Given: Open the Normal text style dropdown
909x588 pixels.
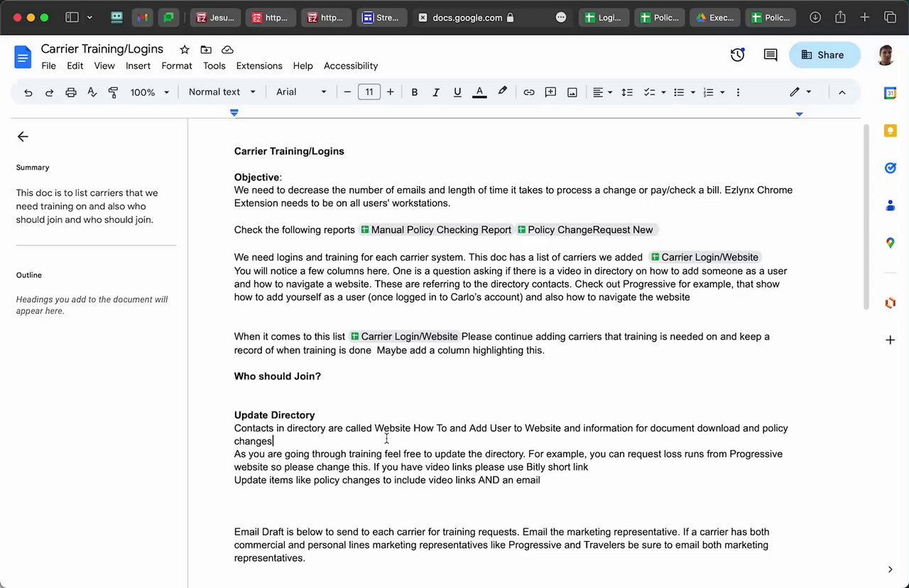Looking at the screenshot, I should click(x=222, y=92).
